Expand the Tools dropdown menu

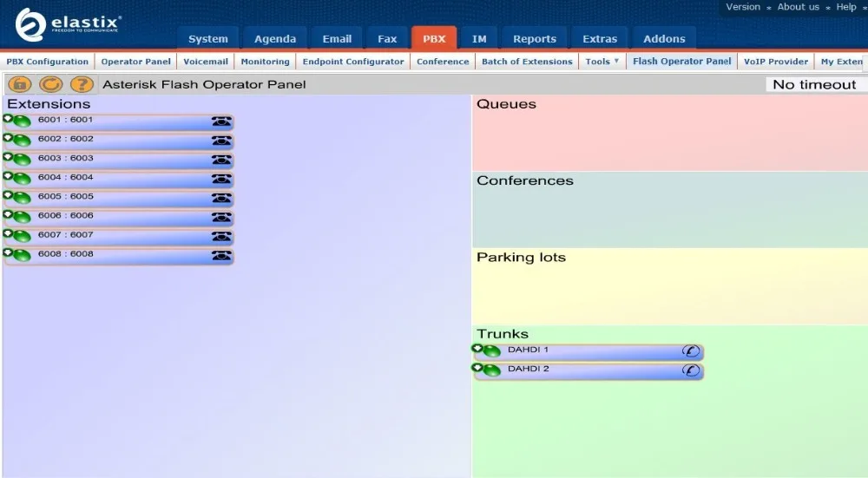[602, 62]
